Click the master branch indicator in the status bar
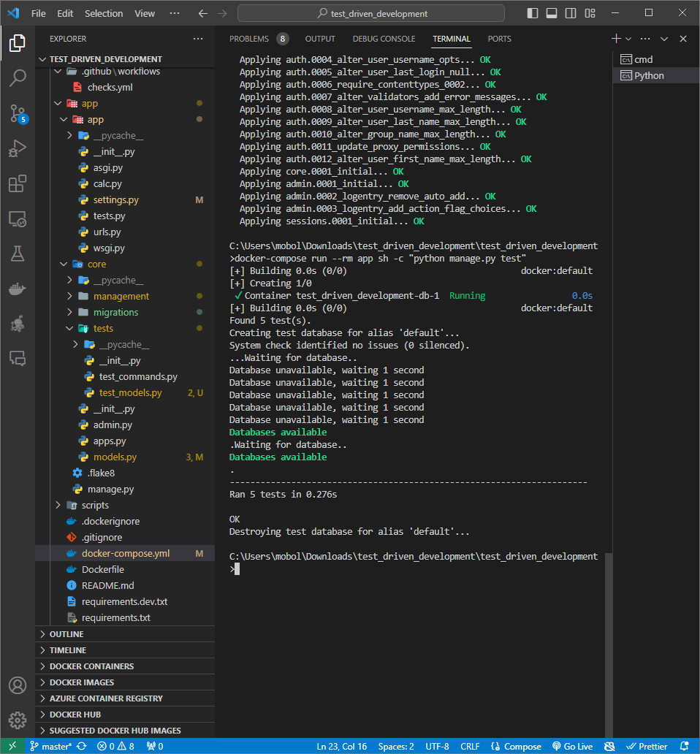700x754 pixels. click(x=51, y=746)
